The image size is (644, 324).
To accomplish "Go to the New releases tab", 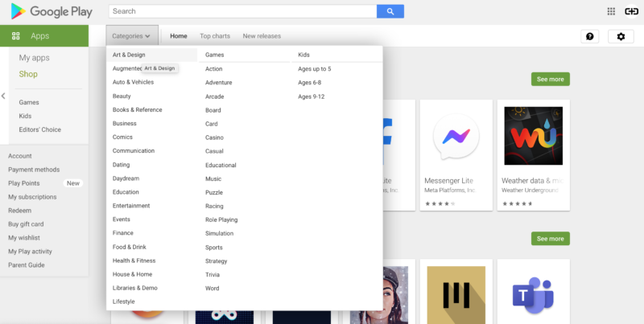I will click(262, 36).
